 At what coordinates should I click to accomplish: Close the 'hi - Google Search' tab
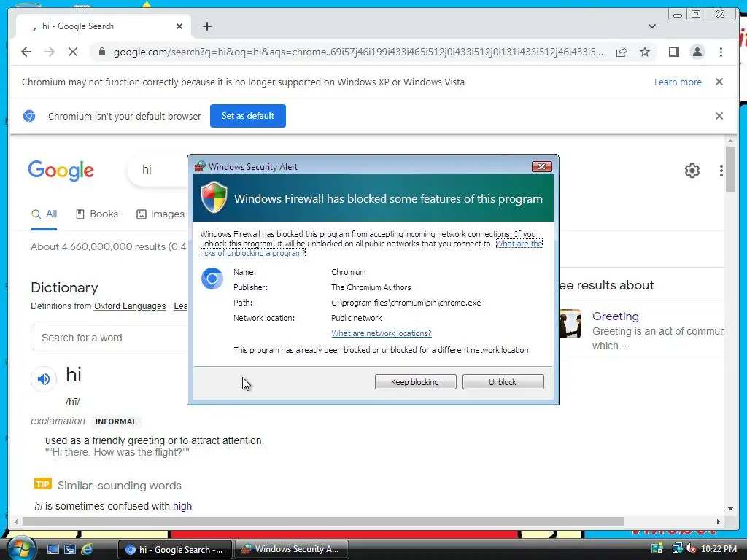179,27
